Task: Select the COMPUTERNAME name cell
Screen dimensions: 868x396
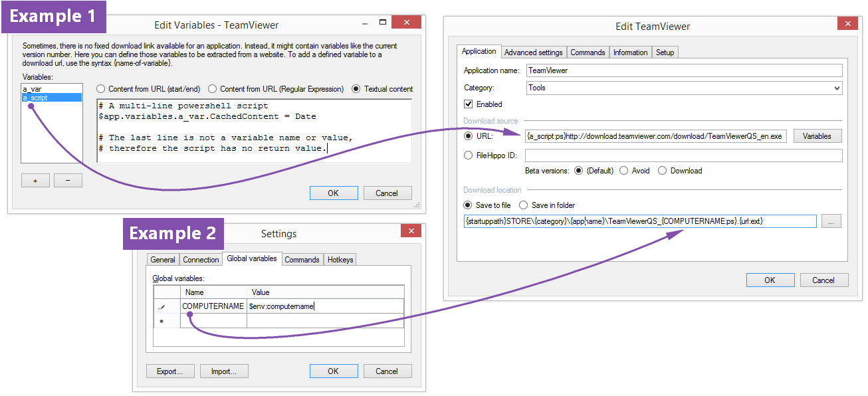Action: coord(213,306)
